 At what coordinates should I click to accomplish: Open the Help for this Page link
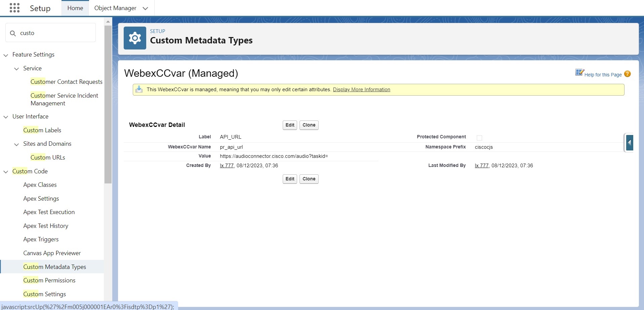click(x=603, y=75)
